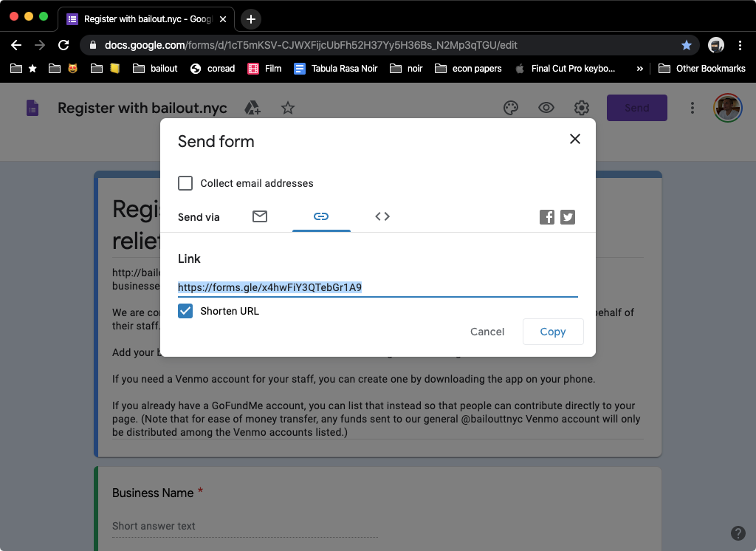Viewport: 756px width, 551px height.
Task: Close the Send form dialog
Action: [x=574, y=139]
